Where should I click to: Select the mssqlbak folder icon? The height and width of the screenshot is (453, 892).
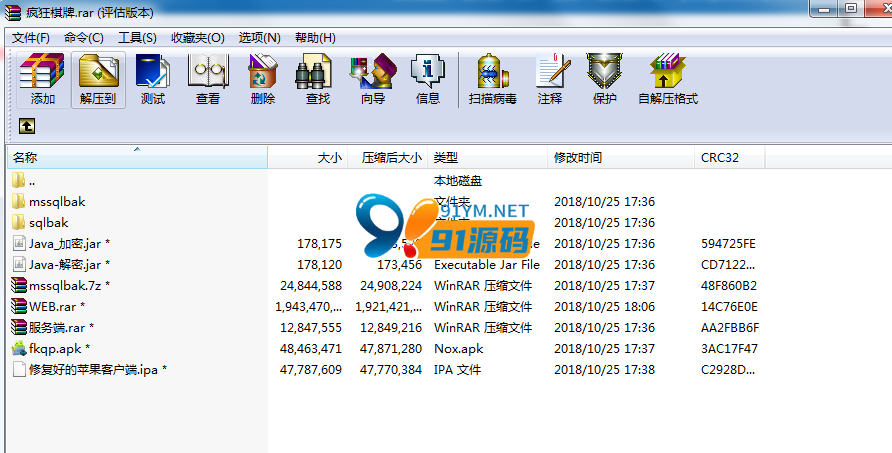tap(19, 201)
